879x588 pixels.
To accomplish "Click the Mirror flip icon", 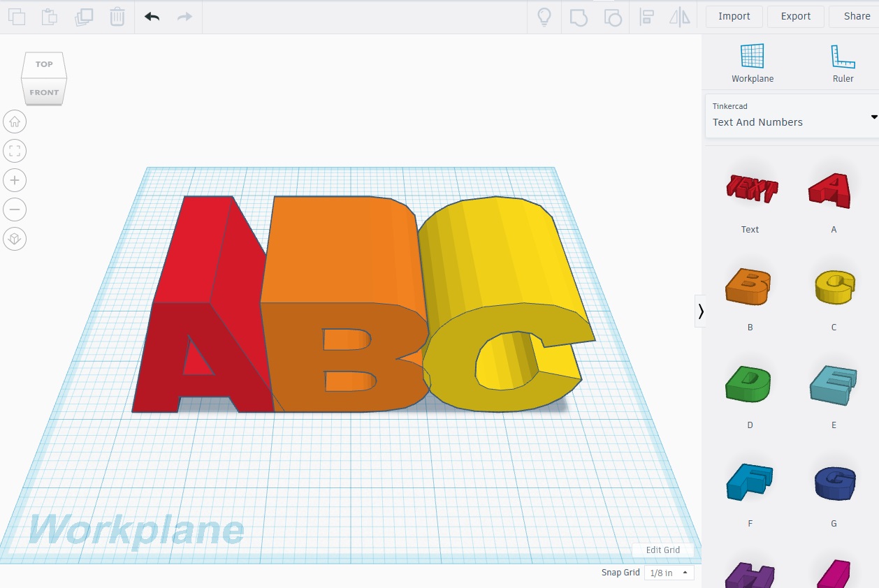I will click(680, 17).
